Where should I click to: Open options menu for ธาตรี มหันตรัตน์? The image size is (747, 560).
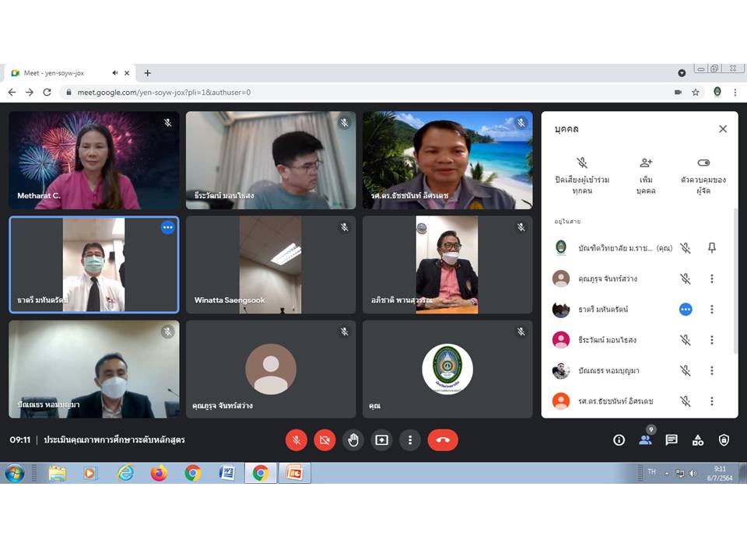click(x=712, y=310)
